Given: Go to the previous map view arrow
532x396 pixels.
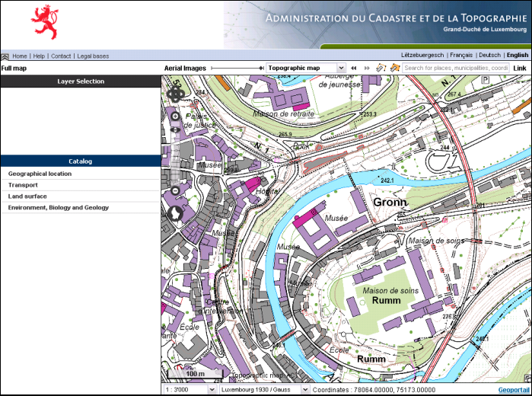Looking at the screenshot, I should click(354, 68).
